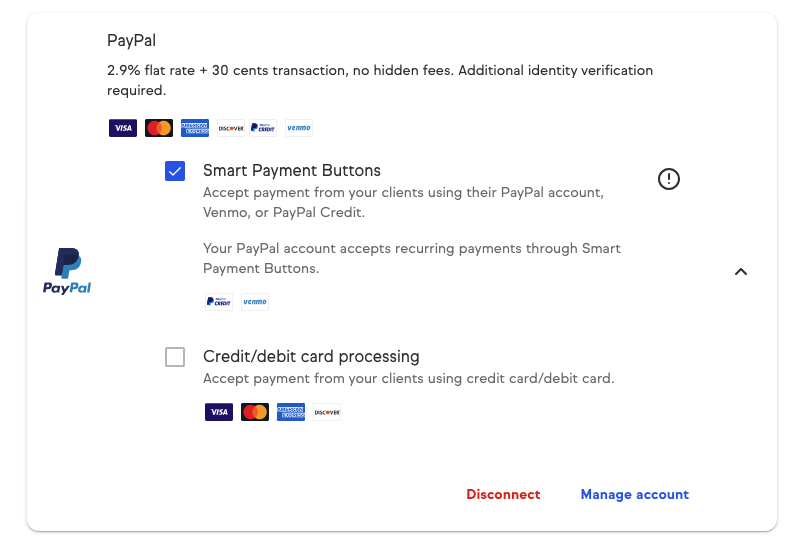The height and width of the screenshot is (544, 805).
Task: Click the PayPal heading text
Action: pyautogui.click(x=131, y=41)
